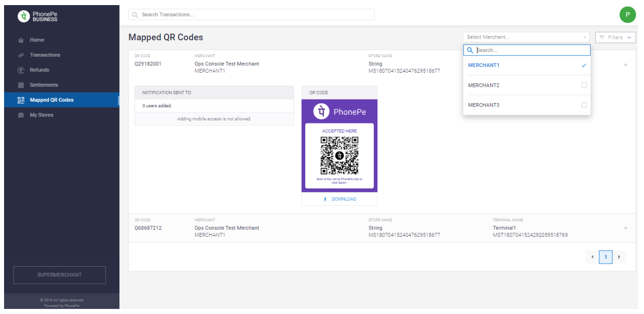
Task: Uncheck the MERCHANT1 checkmark
Action: click(584, 66)
